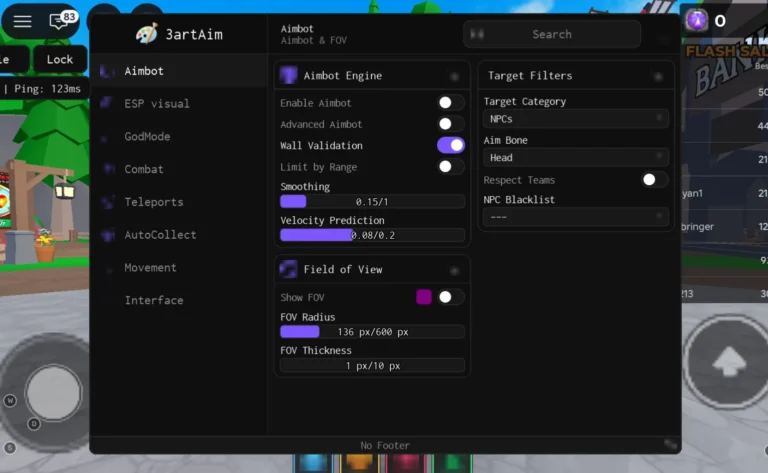This screenshot has height=473, width=768.
Task: Click the Combat sidebar icon
Action: click(109, 169)
